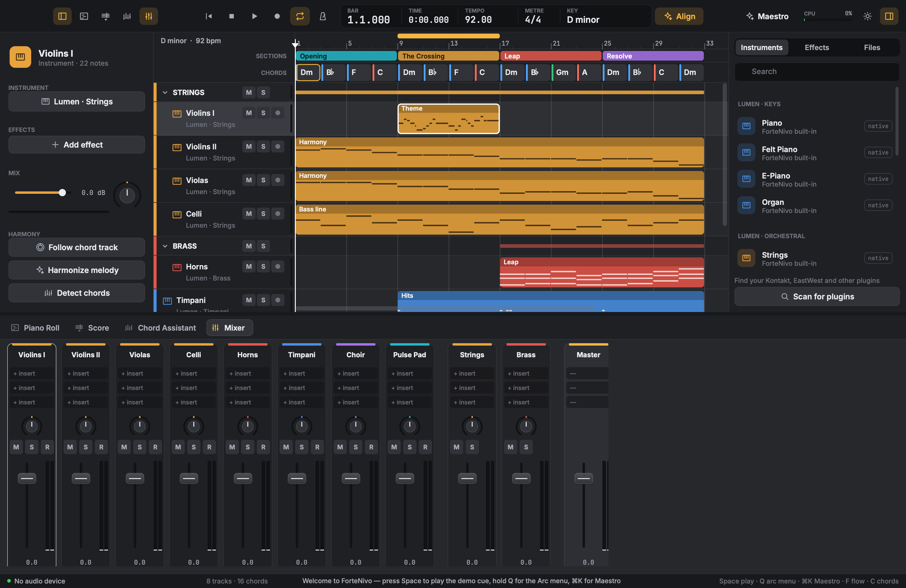Click the Align button
906x588 pixels.
(679, 16)
